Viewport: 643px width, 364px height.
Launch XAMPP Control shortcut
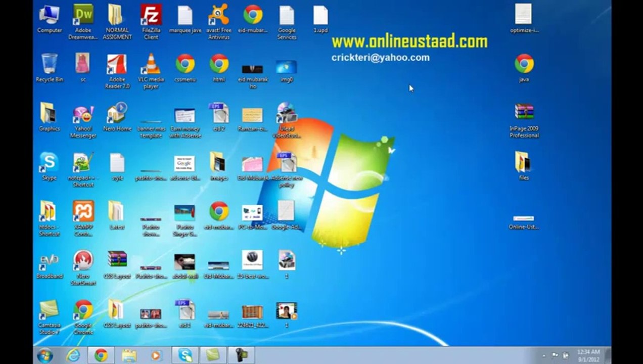pos(83,218)
